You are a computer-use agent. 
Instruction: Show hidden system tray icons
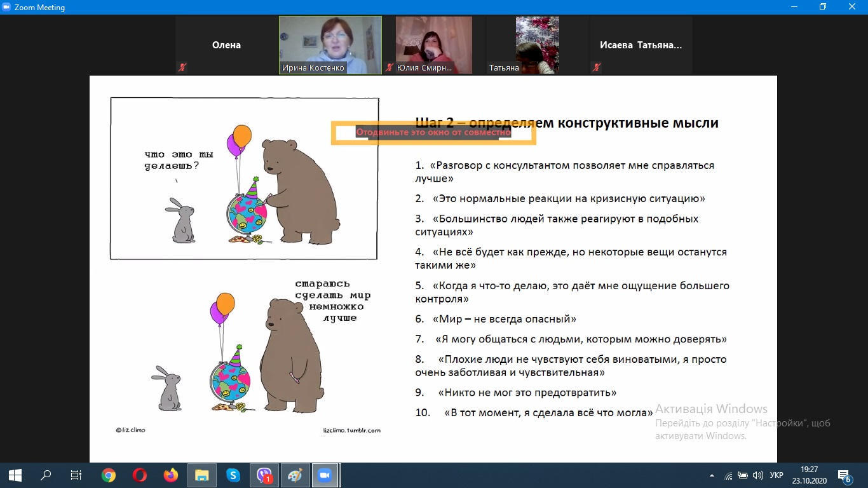pos(712,475)
